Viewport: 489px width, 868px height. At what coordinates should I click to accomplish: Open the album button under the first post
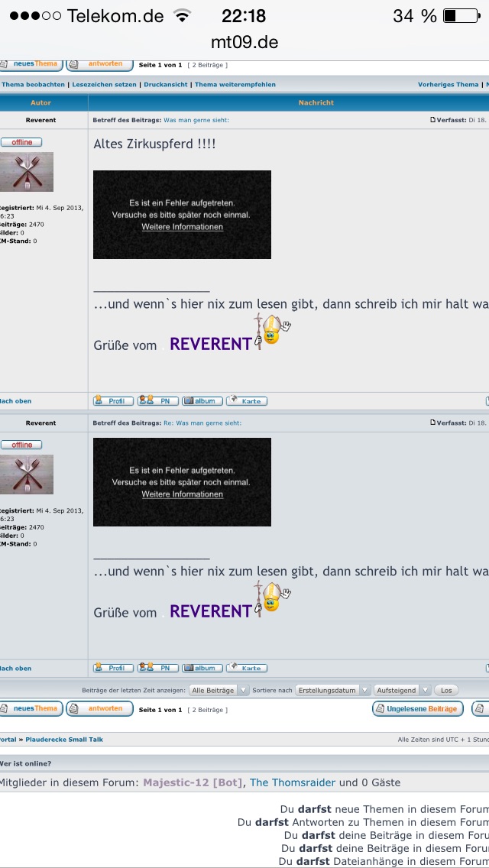[x=202, y=401]
